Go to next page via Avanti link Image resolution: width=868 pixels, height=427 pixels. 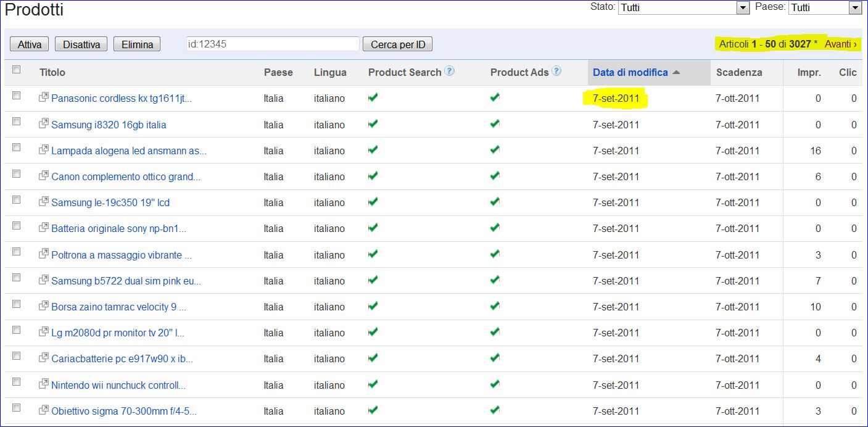[x=840, y=44]
